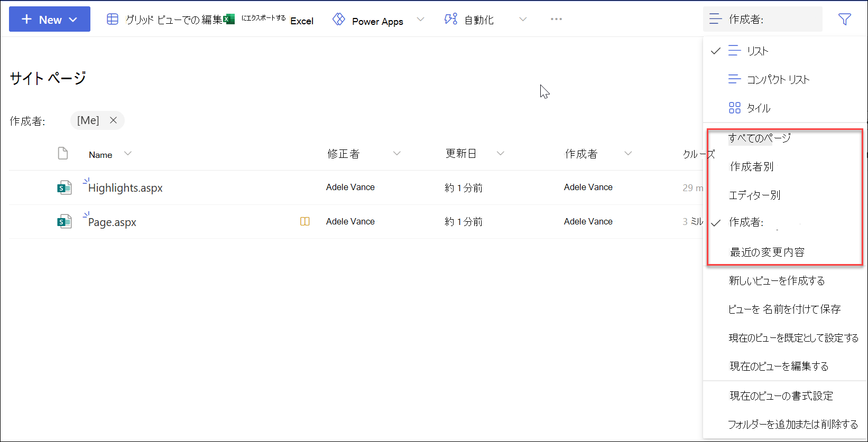Click the New button
This screenshot has width=868, height=442.
coord(50,20)
